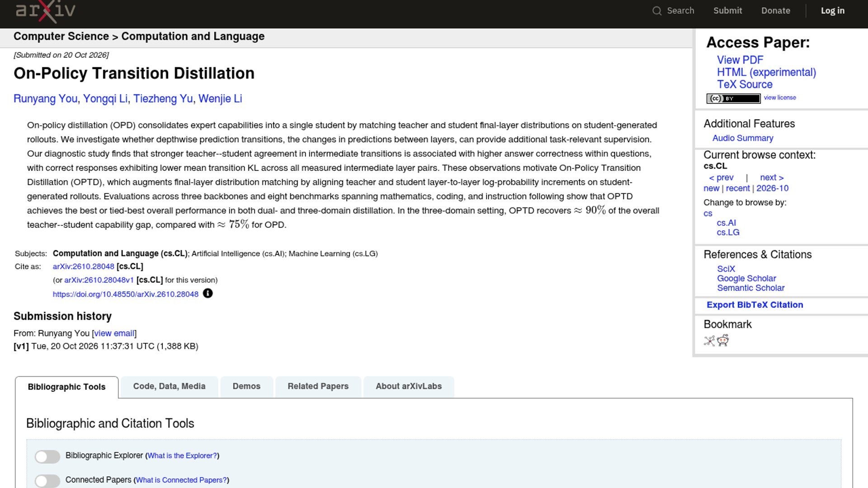Viewport: 868px width, 488px height.
Task: Open the Related Papers tab
Action: (318, 386)
